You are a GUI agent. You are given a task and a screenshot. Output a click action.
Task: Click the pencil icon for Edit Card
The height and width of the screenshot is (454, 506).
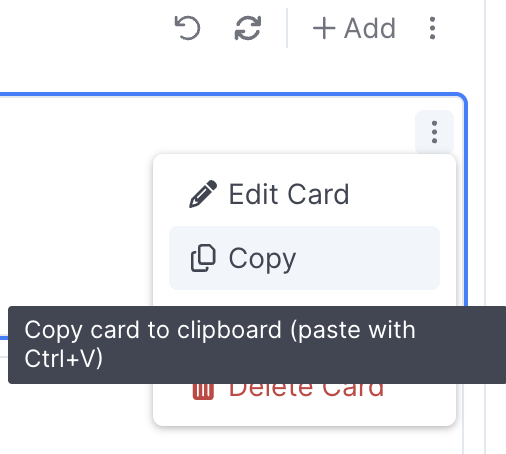click(203, 194)
